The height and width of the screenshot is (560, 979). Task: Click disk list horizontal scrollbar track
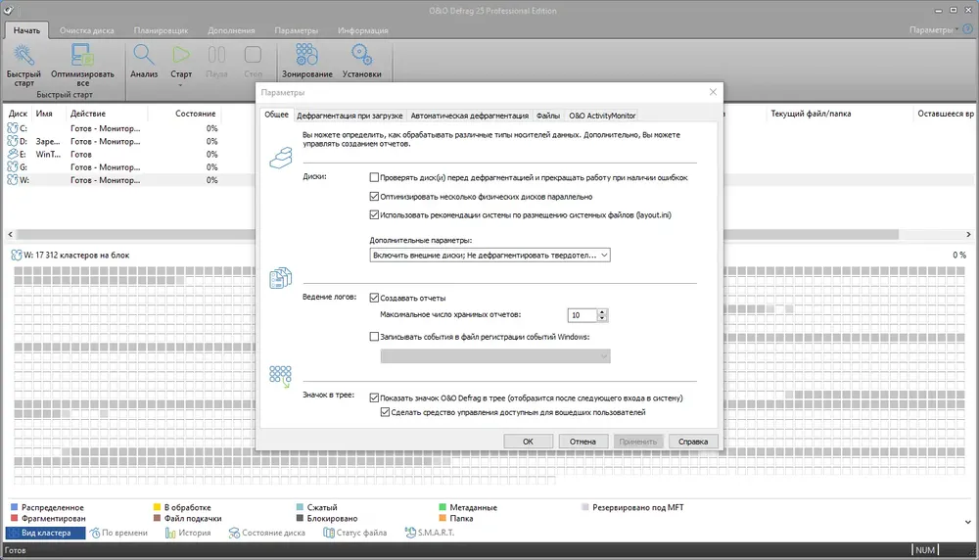[489, 234]
